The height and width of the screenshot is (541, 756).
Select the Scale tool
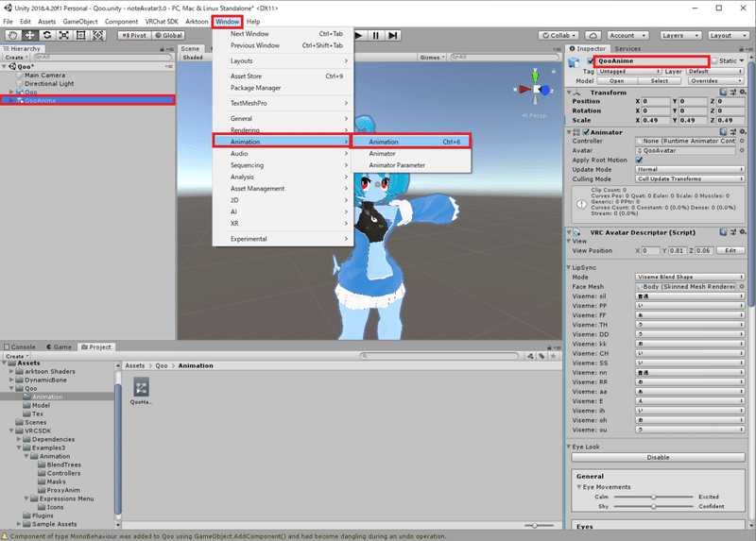click(x=63, y=35)
